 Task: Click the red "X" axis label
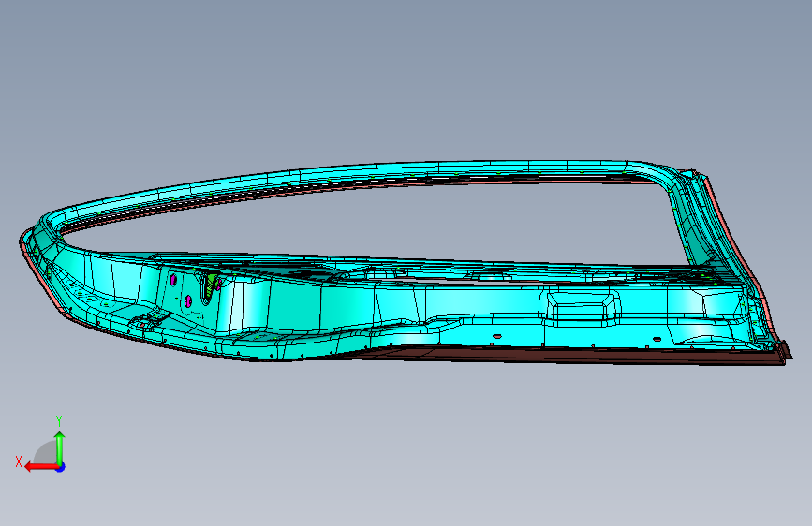coord(19,461)
